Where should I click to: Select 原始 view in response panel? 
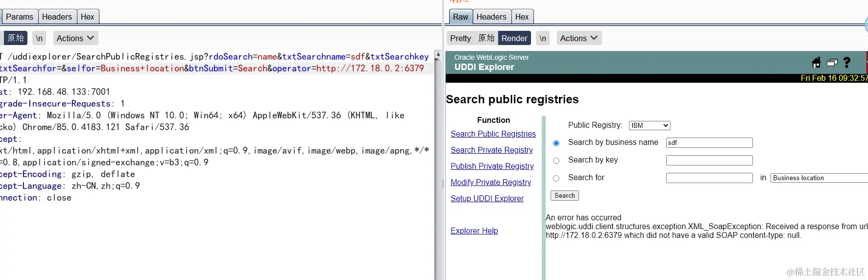[x=486, y=38]
